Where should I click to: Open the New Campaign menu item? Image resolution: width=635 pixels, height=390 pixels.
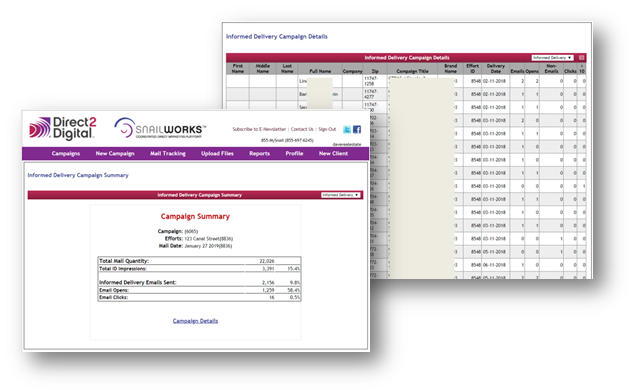click(x=115, y=153)
